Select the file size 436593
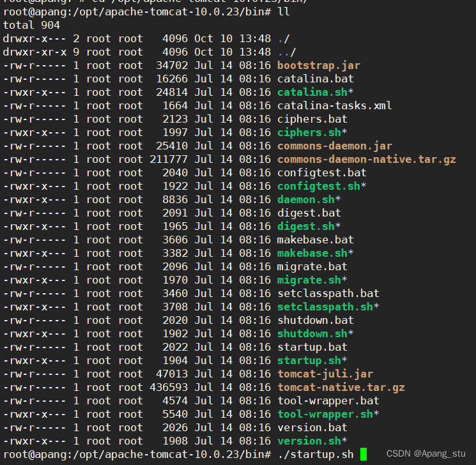 pyautogui.click(x=169, y=387)
